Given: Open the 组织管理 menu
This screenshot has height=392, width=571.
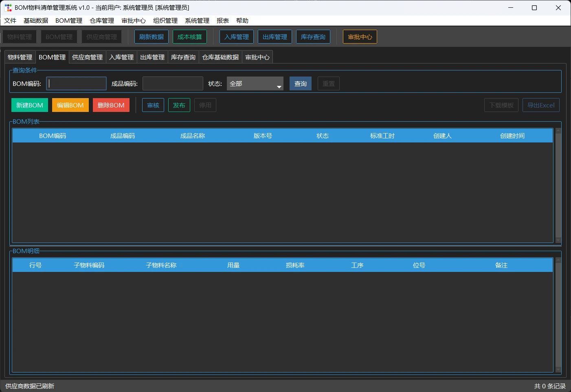Looking at the screenshot, I should [165, 21].
